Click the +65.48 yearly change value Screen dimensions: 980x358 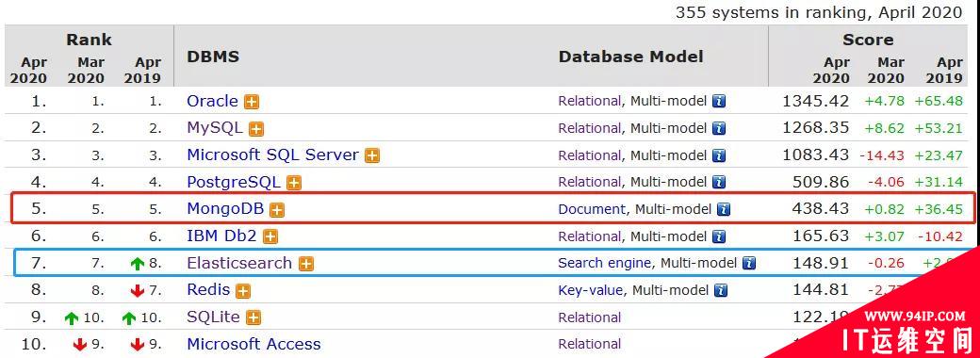[x=939, y=101]
